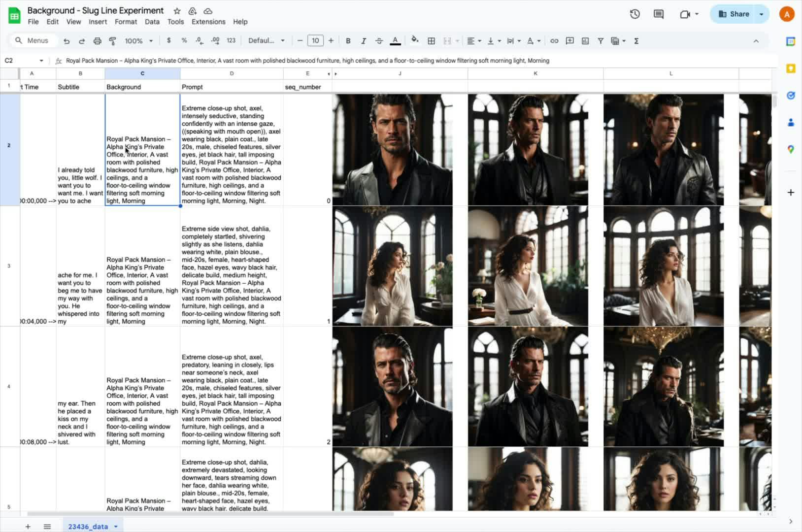Click the insert chart icon
Image resolution: width=802 pixels, height=532 pixels.
[585, 41]
